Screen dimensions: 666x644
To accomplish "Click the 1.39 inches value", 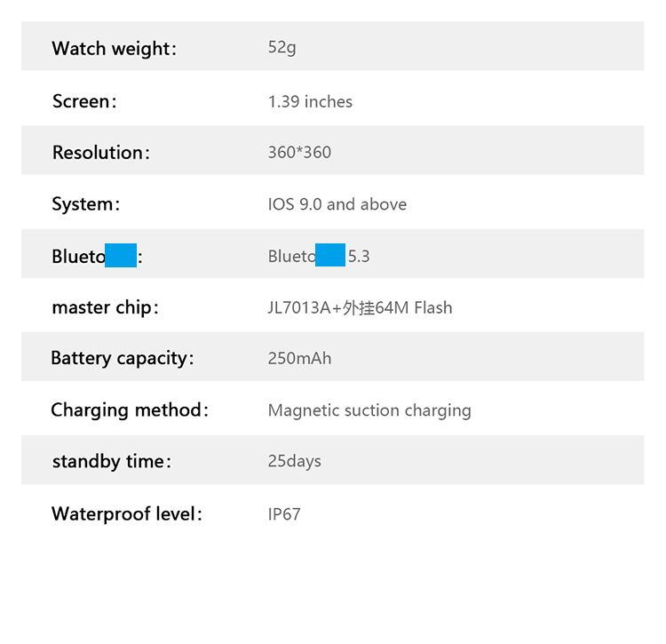I will click(x=310, y=101).
